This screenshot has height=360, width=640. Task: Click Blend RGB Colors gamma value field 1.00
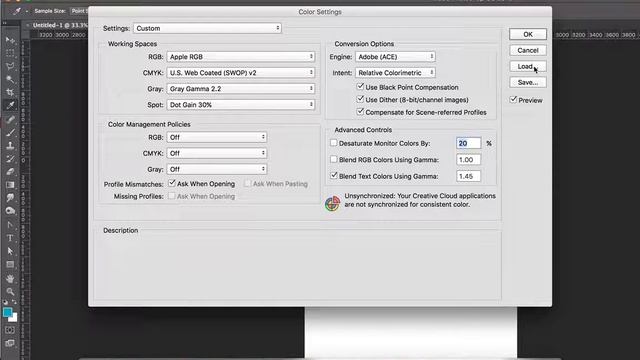(468, 160)
